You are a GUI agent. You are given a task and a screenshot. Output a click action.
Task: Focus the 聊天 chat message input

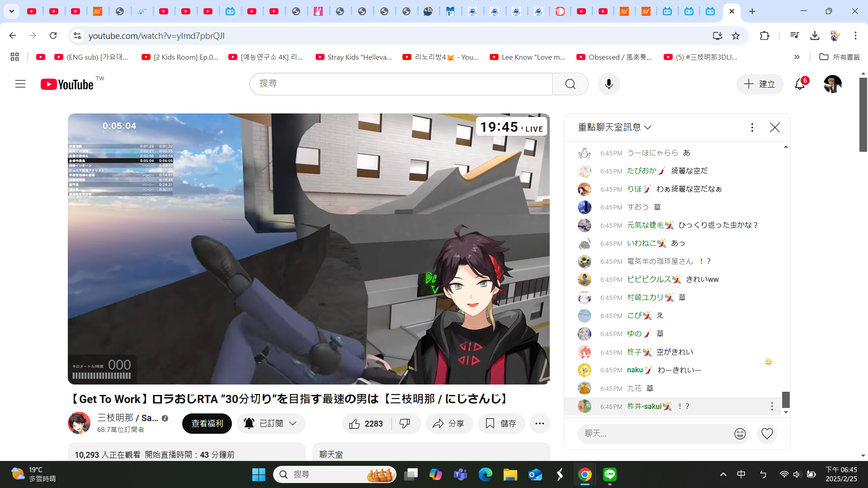click(656, 434)
